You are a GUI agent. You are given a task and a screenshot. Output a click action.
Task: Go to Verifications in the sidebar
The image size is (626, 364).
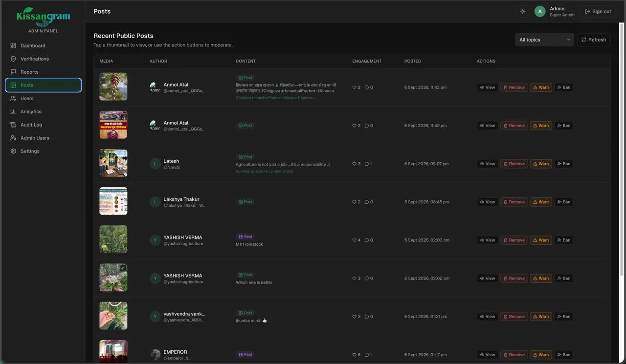(43, 59)
